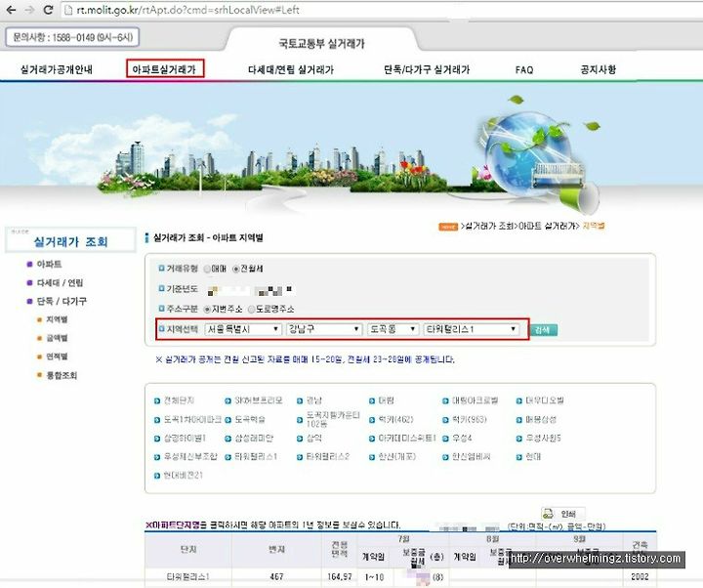Click the 현대비젼21 complex link
The image size is (703, 588).
click(183, 475)
